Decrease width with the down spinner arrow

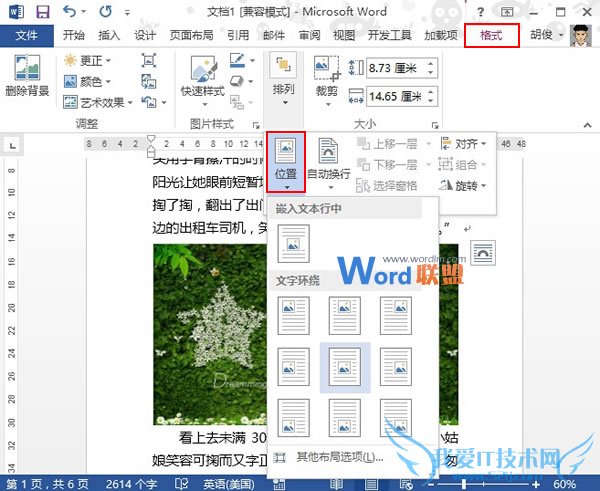click(x=431, y=101)
